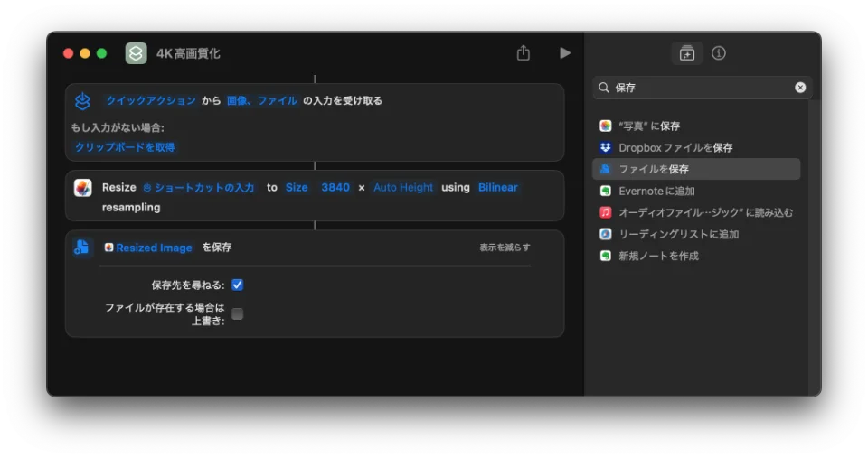Viewport: 868px width, 458px height.
Task: Click the 4K高画質化 shortcut app icon
Action: (x=136, y=53)
